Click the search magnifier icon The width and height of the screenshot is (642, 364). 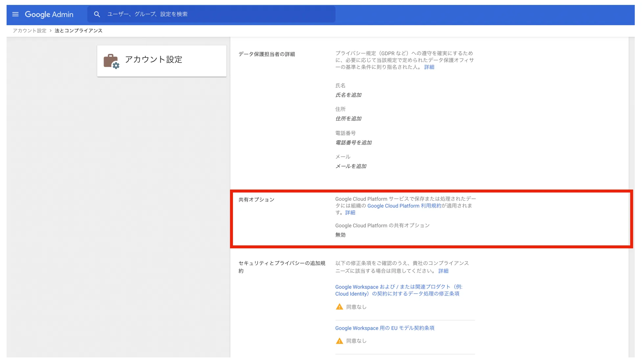tap(97, 14)
